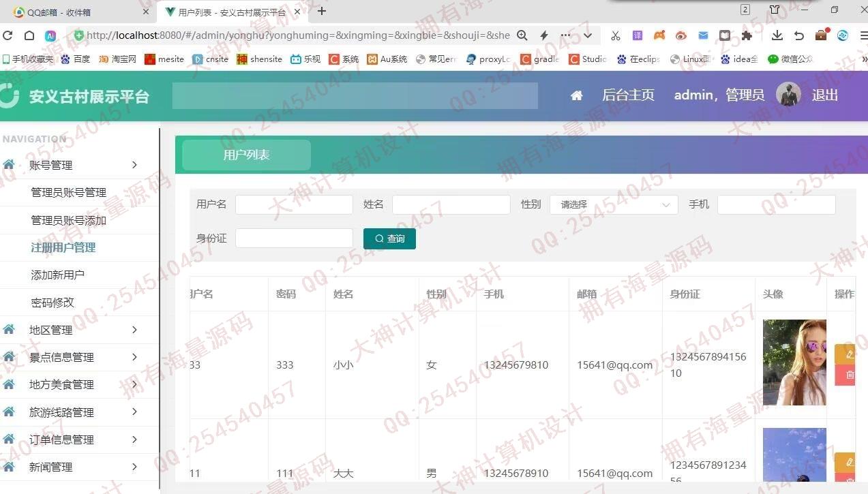Click the 退出 logout link
The image size is (868, 494).
[x=825, y=95]
